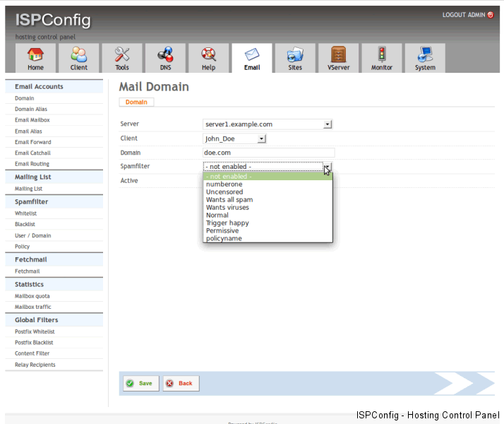This screenshot has height=424, width=504.
Task: Select 'Trigger happy' spamfilter policy
Action: [x=227, y=223]
